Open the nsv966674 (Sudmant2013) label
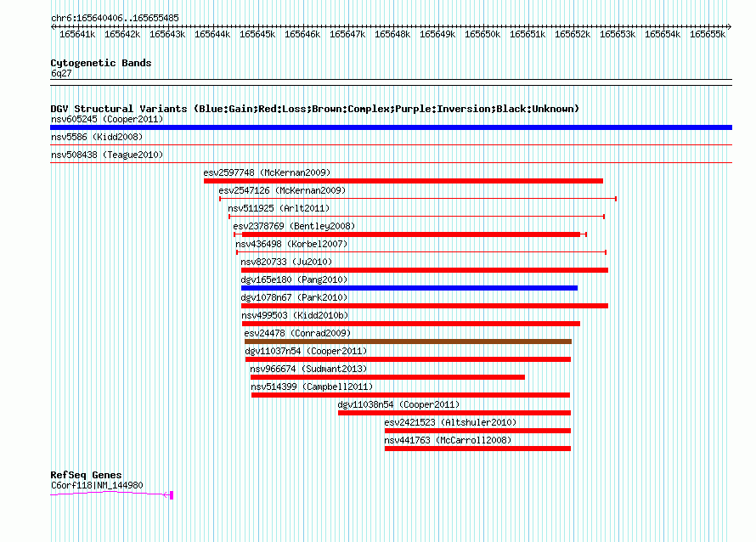 [x=308, y=369]
